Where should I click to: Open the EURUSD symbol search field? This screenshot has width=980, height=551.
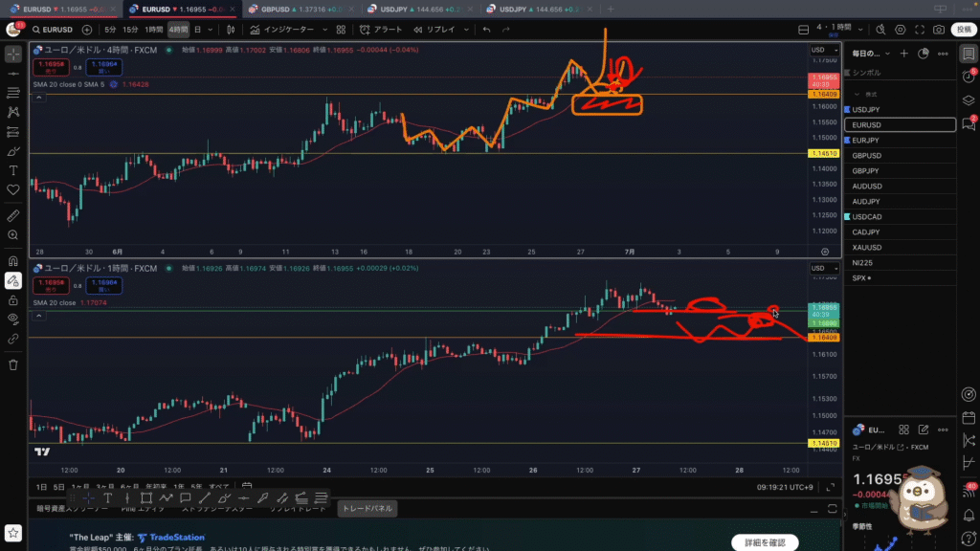point(53,30)
